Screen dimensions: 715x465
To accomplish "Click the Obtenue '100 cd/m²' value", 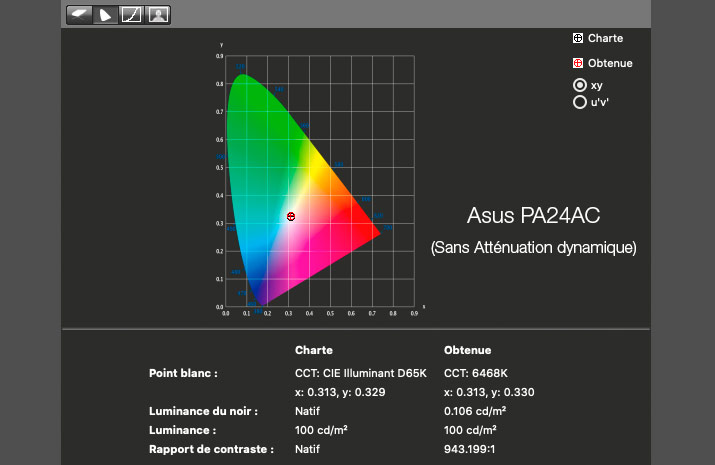I will [x=470, y=430].
